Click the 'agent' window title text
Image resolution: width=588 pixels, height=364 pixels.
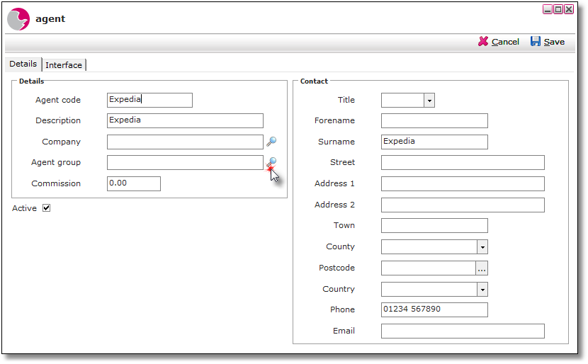click(x=50, y=18)
